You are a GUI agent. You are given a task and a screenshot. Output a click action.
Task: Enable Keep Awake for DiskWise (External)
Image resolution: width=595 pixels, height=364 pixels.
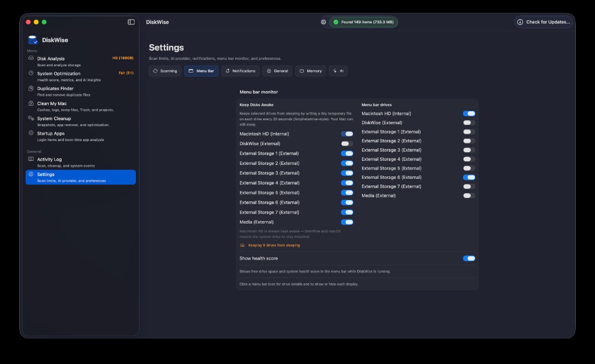tap(347, 144)
